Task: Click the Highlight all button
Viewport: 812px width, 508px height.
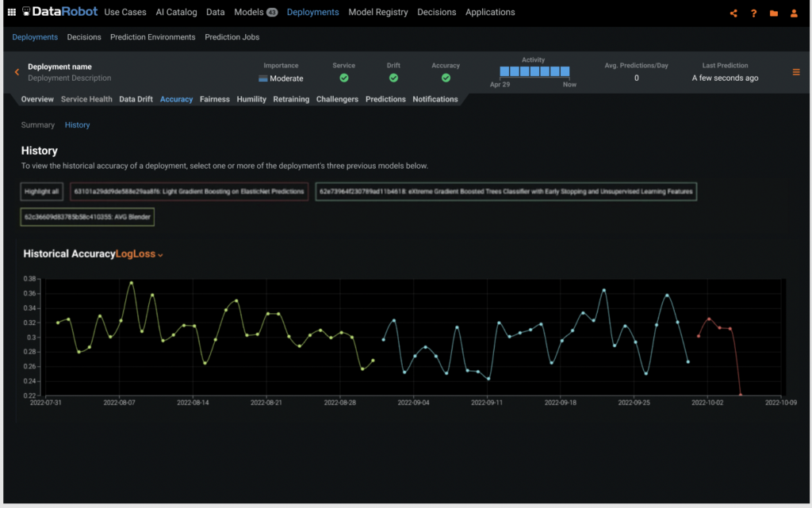Action: pos(41,191)
